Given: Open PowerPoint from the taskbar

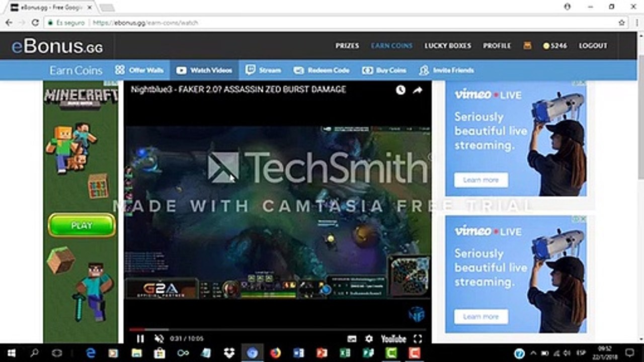Looking at the screenshot, I should coord(322,353).
